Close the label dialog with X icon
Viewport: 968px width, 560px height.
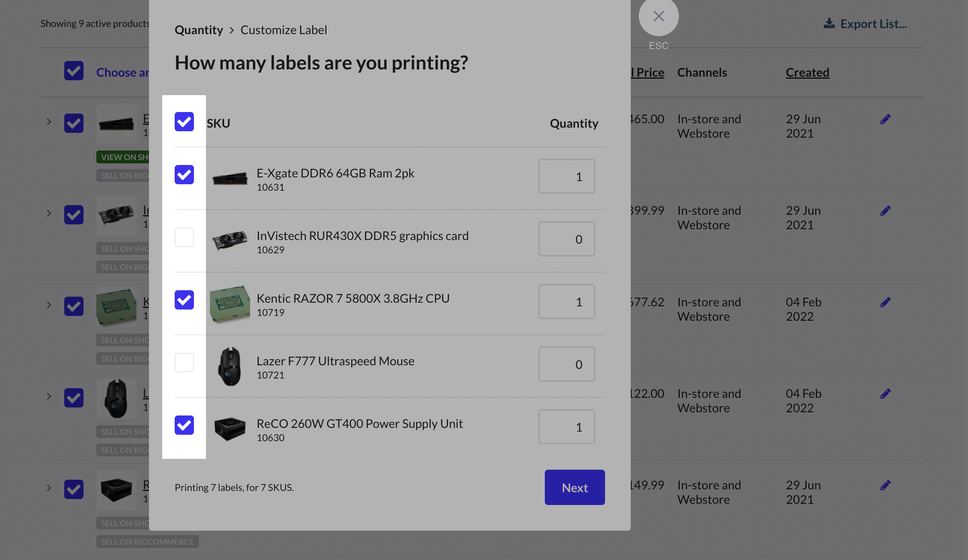click(658, 16)
